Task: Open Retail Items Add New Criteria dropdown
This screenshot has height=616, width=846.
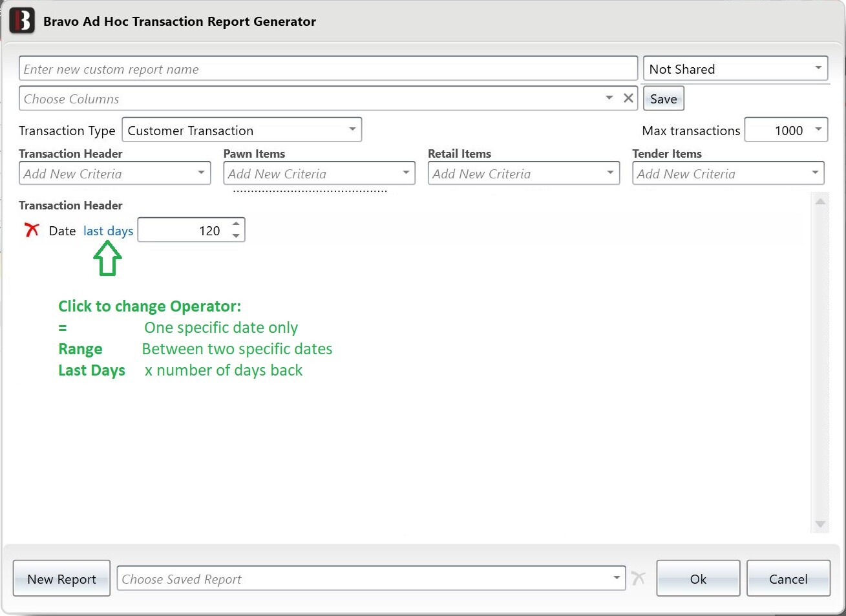Action: pos(523,173)
